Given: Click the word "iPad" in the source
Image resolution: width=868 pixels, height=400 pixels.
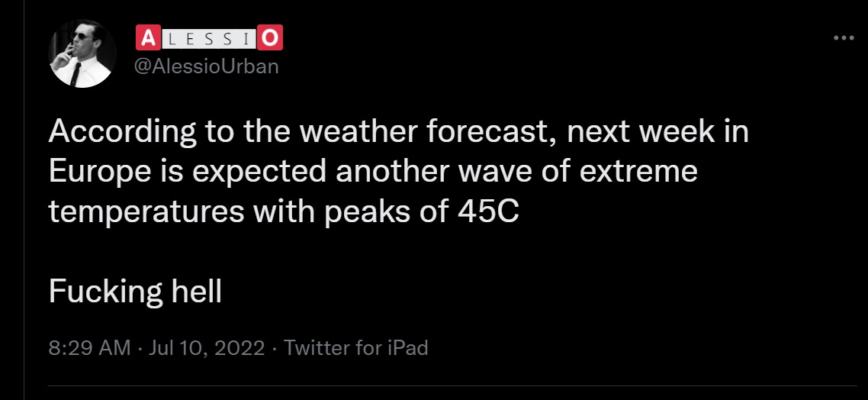Looking at the screenshot, I should click(407, 348).
